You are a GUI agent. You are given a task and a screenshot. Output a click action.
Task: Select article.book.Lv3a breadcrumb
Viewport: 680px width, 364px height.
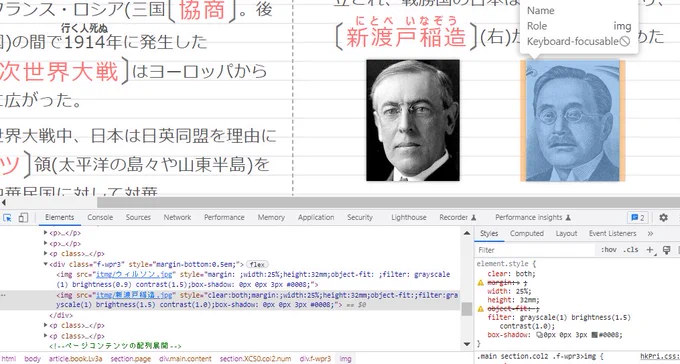point(76,359)
